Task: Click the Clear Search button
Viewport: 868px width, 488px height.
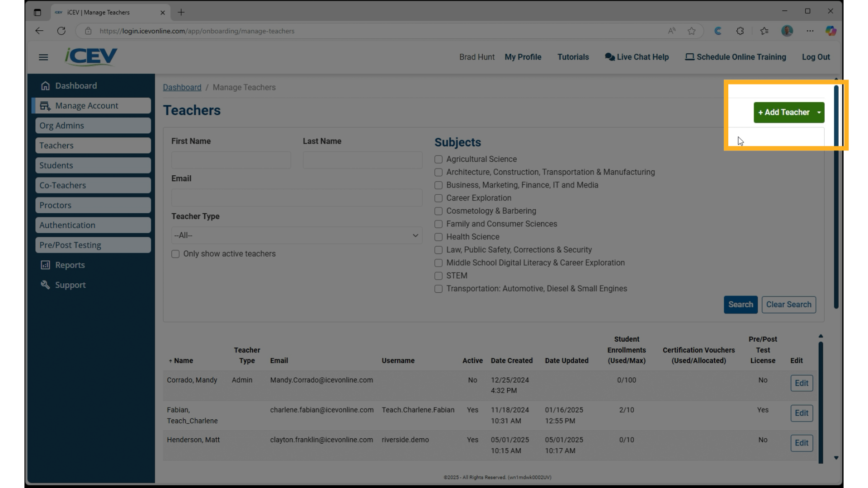Action: 788,305
